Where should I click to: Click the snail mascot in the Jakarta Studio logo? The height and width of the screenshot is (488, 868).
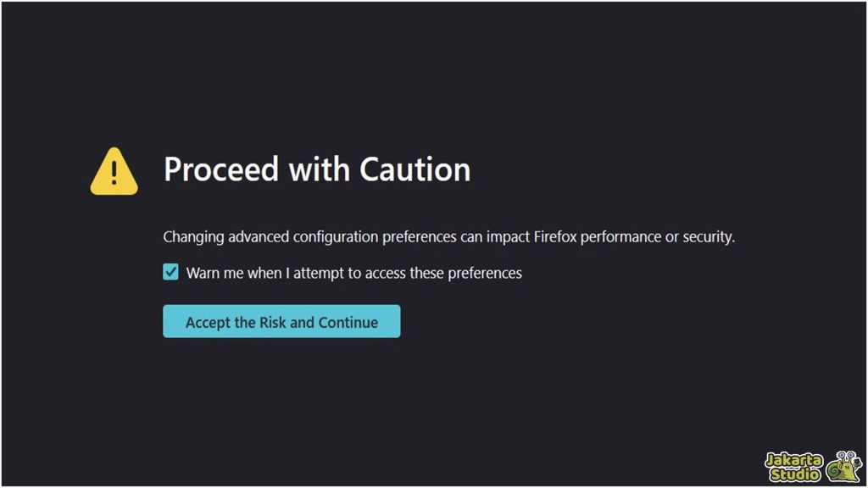843,467
